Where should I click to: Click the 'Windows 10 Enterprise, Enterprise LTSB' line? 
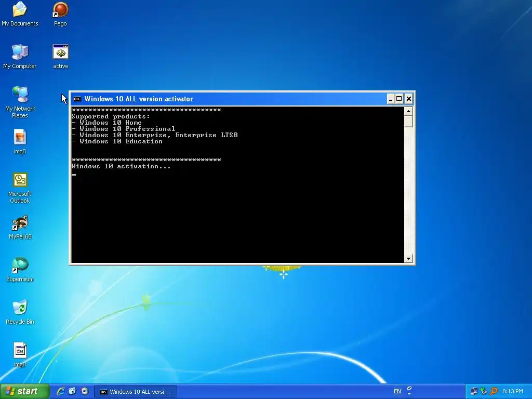coord(154,135)
